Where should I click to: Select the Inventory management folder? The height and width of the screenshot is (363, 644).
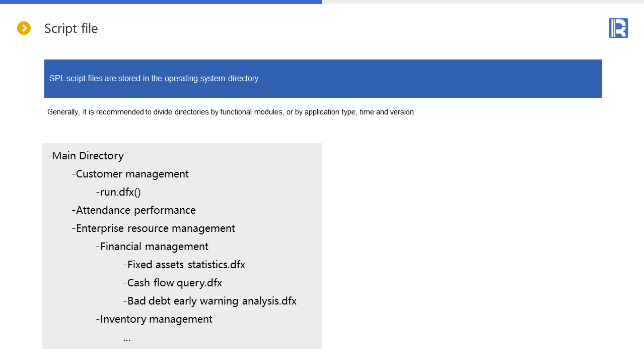tap(156, 319)
